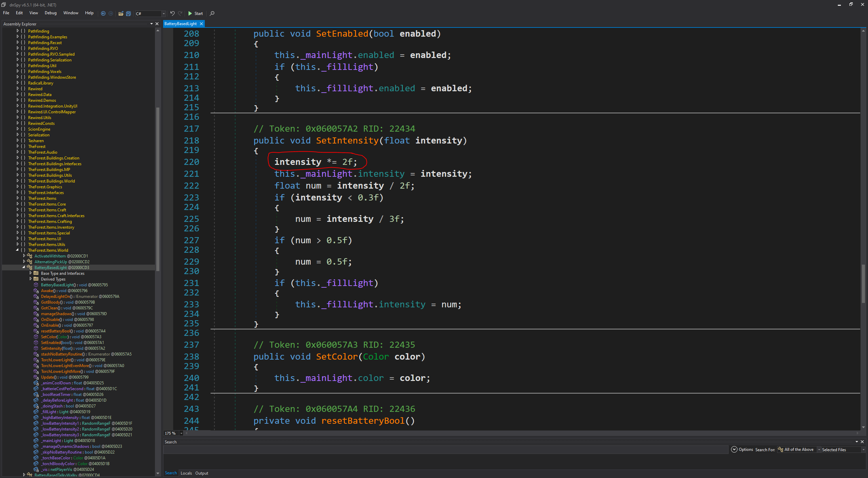The width and height of the screenshot is (868, 478).
Task: Click the Undo arrow icon
Action: coord(172,14)
